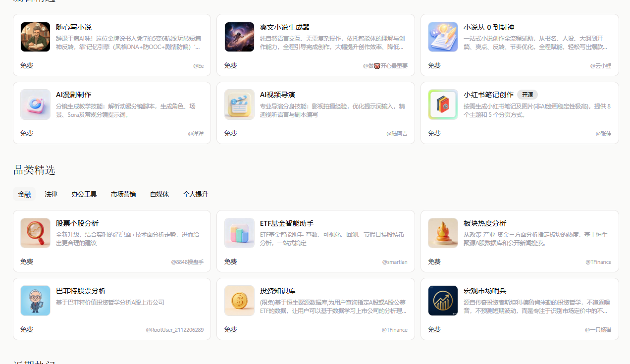630x364 pixels.
Task: Click the 小说从 0 到封神 notepad icon
Action: [443, 37]
